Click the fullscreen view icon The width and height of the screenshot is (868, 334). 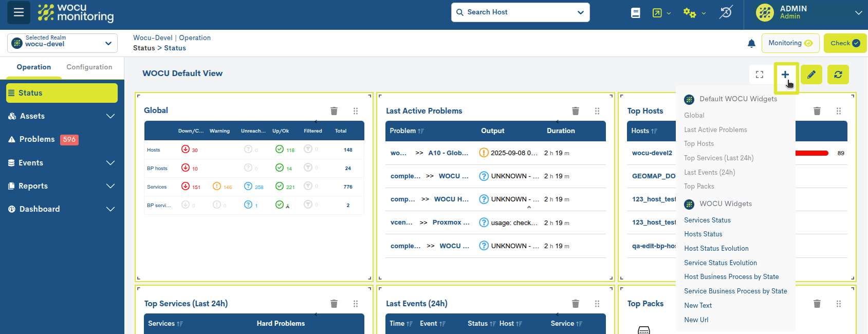[x=760, y=75]
